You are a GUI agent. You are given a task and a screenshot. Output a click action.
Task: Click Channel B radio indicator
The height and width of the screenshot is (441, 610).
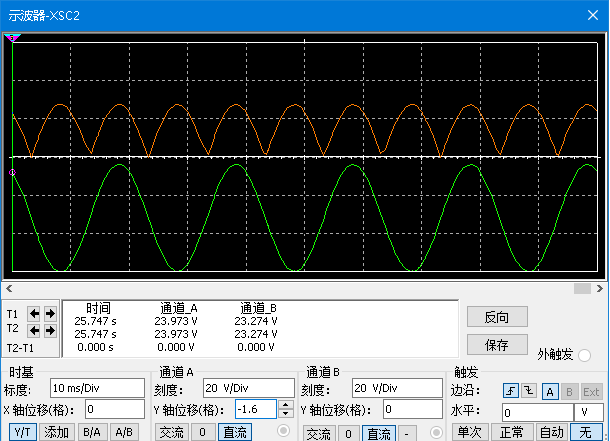point(436,432)
